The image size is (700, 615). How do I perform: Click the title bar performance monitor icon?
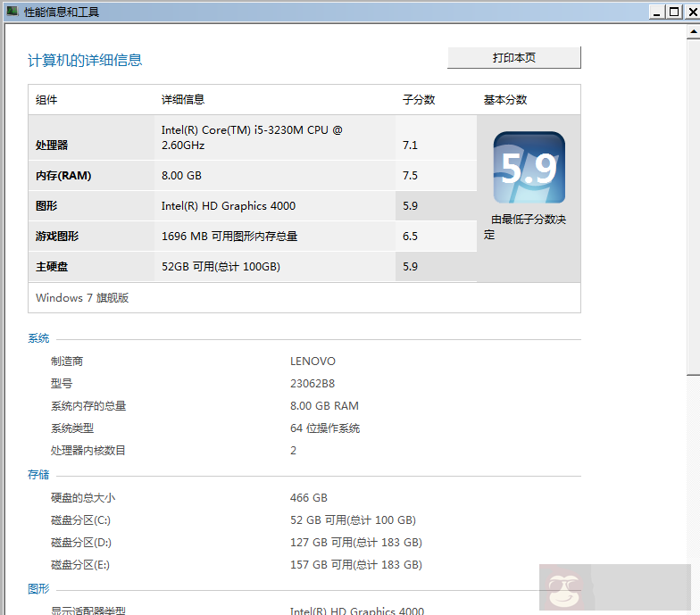click(x=12, y=12)
